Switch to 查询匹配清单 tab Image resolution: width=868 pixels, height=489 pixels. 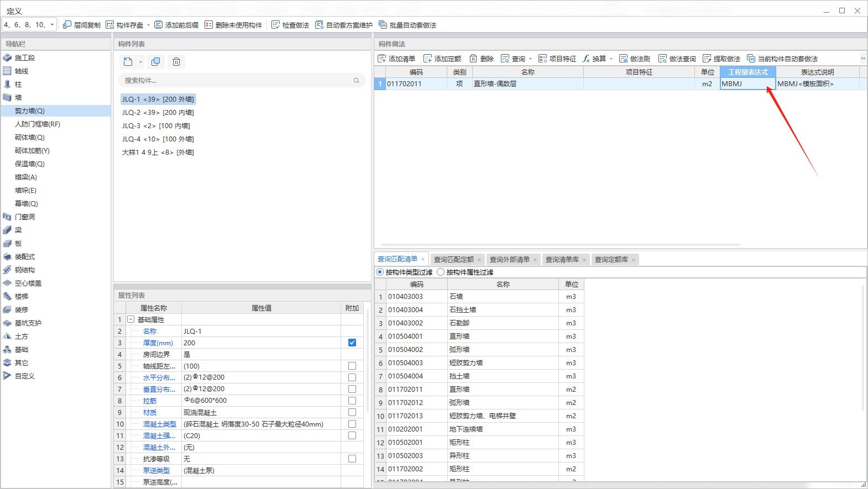[x=398, y=259]
